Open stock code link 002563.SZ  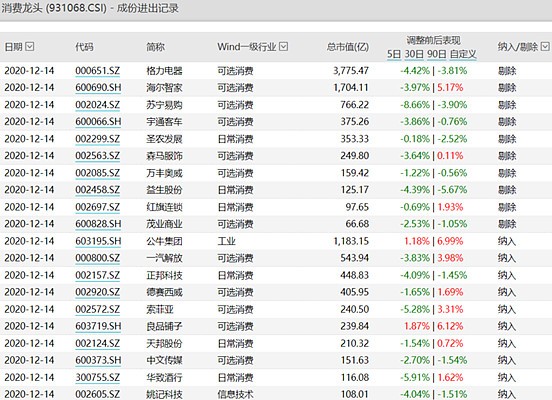coord(98,156)
